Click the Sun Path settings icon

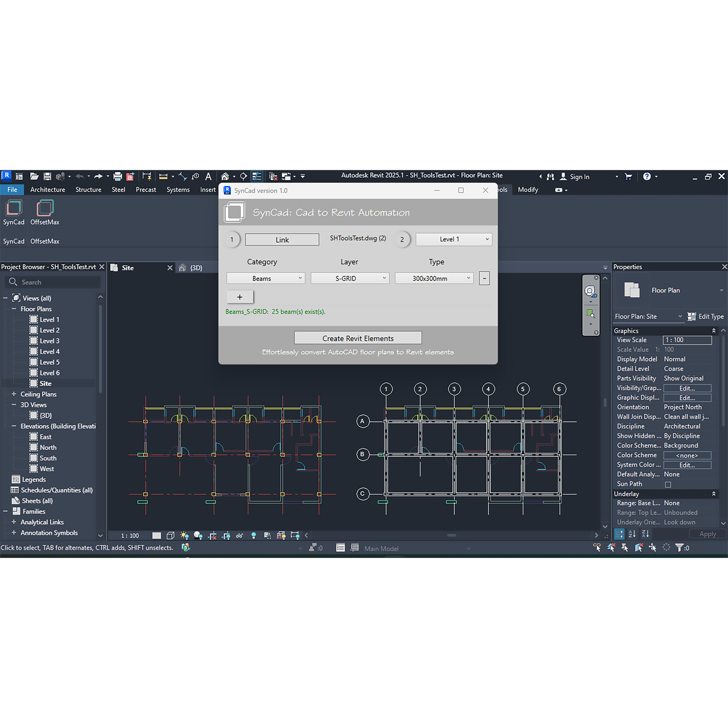[184, 535]
